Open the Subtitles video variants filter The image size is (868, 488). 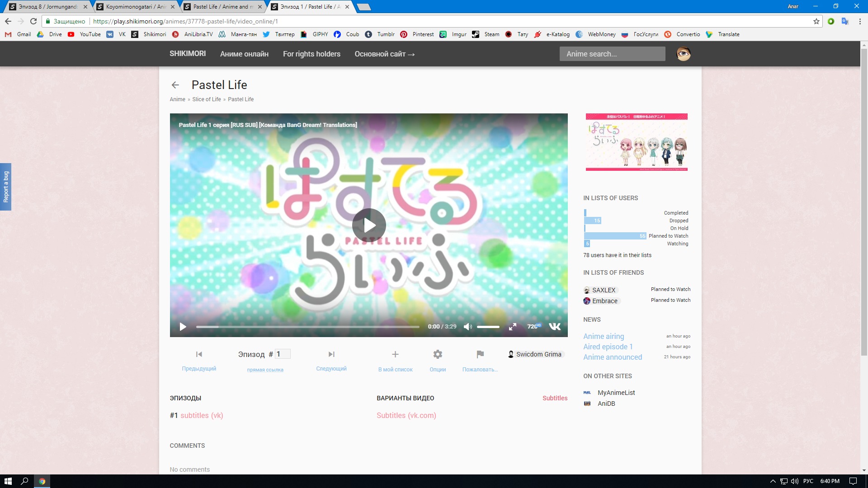click(x=555, y=398)
